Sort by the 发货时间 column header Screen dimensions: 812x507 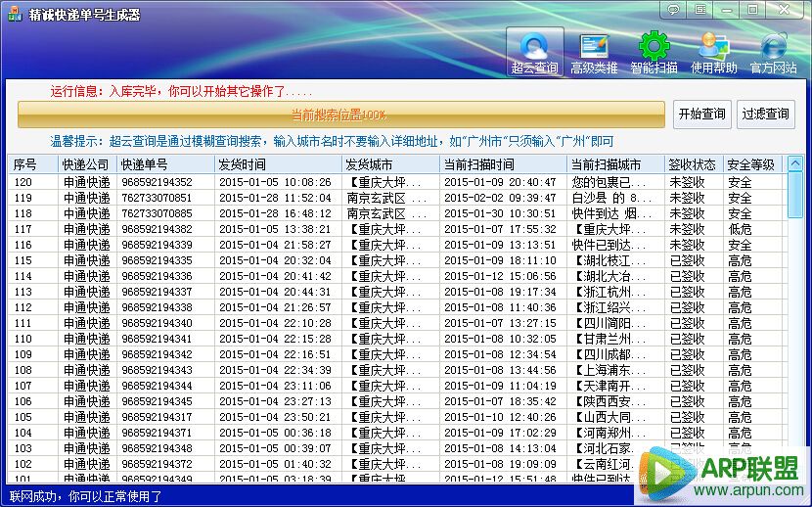(278, 164)
